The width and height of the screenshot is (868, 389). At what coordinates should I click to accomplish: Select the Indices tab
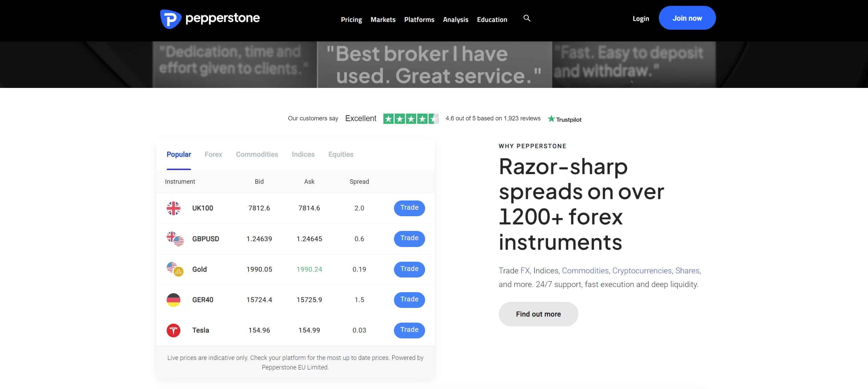[303, 154]
